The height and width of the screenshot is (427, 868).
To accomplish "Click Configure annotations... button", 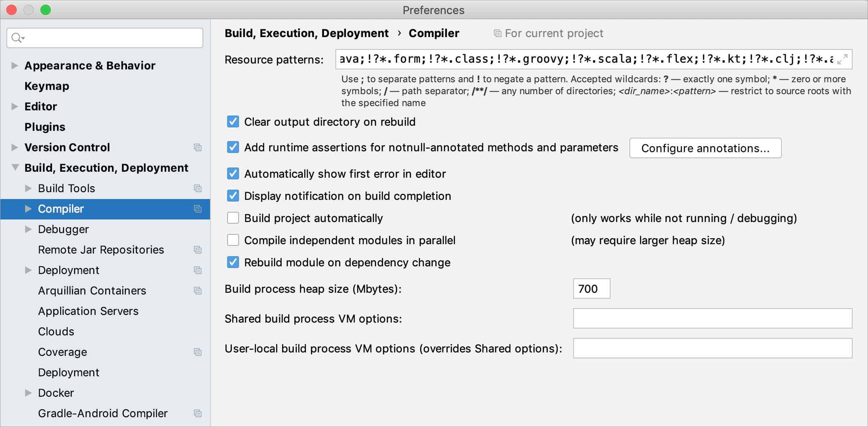I will click(x=705, y=148).
